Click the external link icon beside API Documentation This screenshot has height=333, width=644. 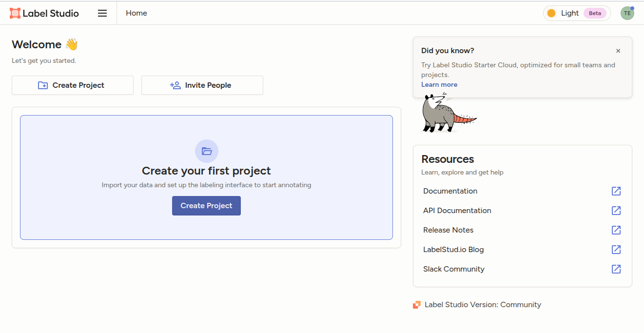point(616,211)
